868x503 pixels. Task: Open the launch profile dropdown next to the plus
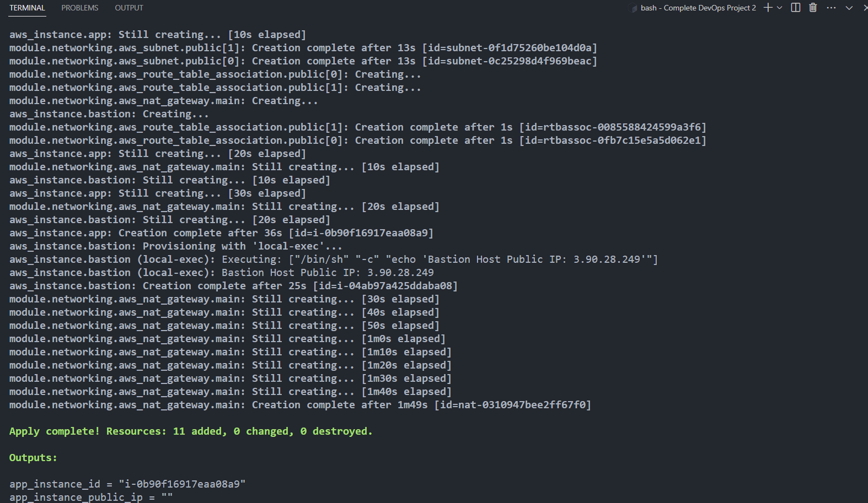(779, 8)
